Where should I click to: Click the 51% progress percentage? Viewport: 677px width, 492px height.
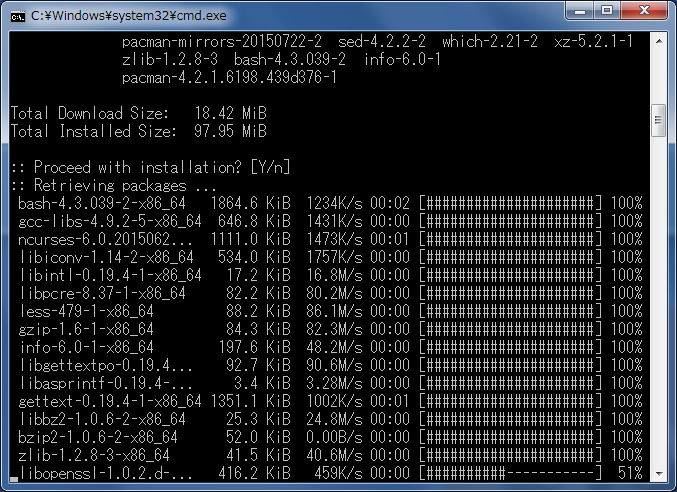click(x=630, y=473)
